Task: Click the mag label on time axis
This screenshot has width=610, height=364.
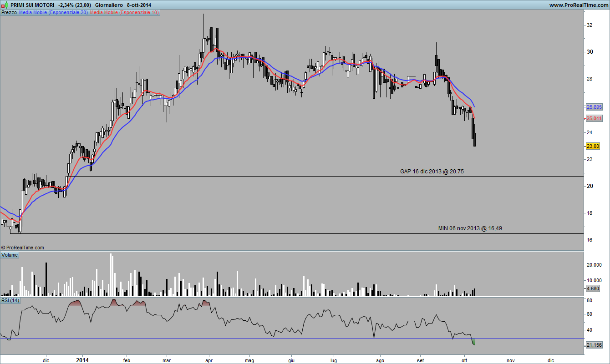Action: (250, 360)
